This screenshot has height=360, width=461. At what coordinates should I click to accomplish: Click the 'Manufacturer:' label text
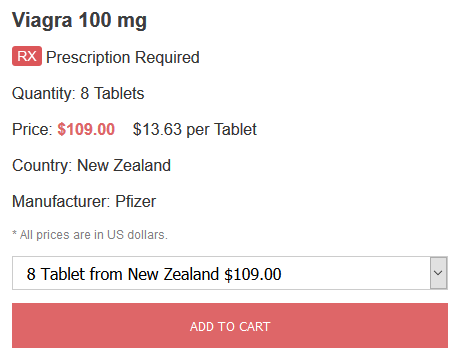click(x=61, y=201)
